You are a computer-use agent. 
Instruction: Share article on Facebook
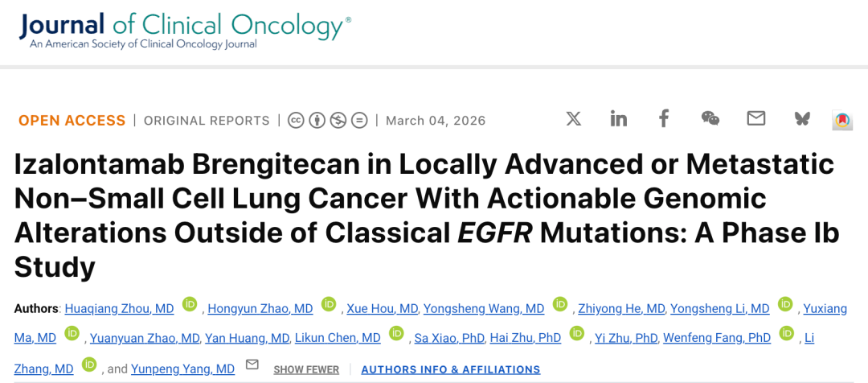[x=664, y=119]
